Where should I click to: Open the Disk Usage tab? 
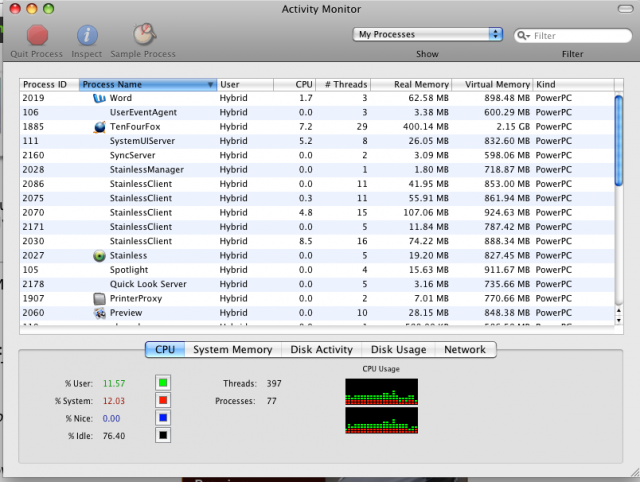tap(398, 349)
